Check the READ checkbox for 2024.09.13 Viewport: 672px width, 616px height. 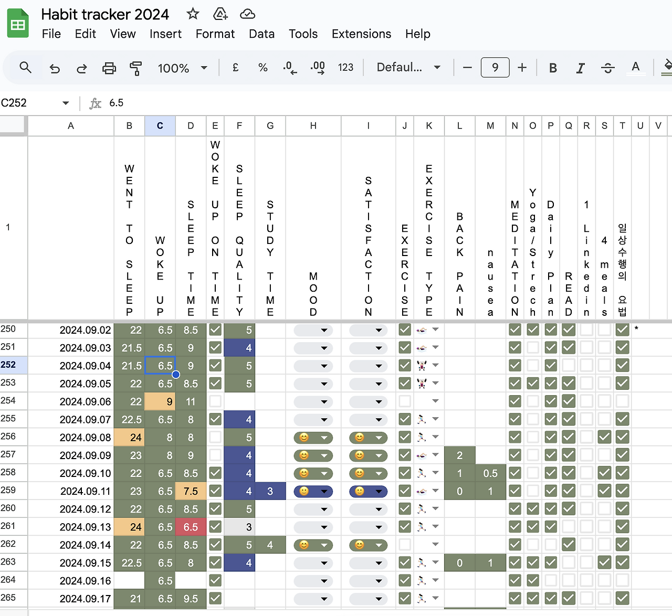569,527
